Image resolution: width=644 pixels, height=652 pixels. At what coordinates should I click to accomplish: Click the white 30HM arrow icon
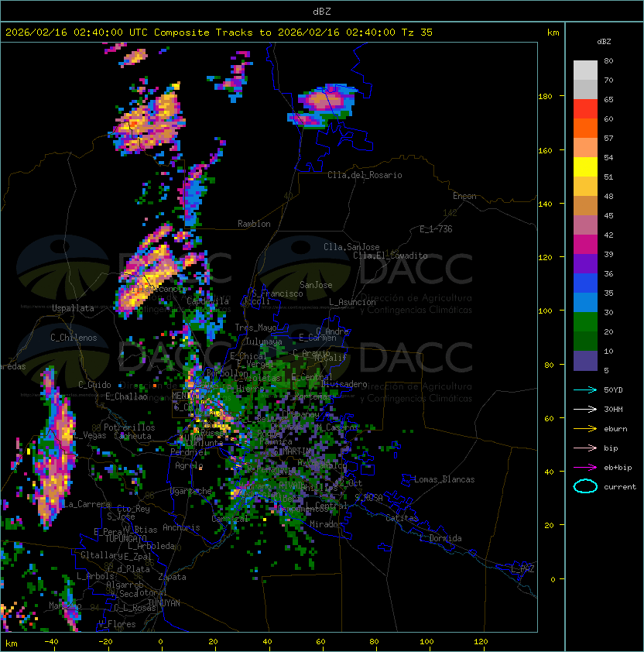pos(585,409)
